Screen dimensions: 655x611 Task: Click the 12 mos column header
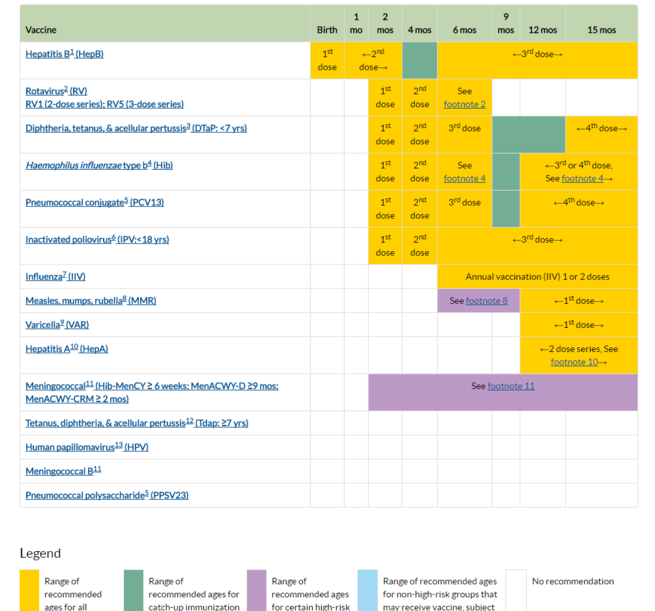[543, 23]
